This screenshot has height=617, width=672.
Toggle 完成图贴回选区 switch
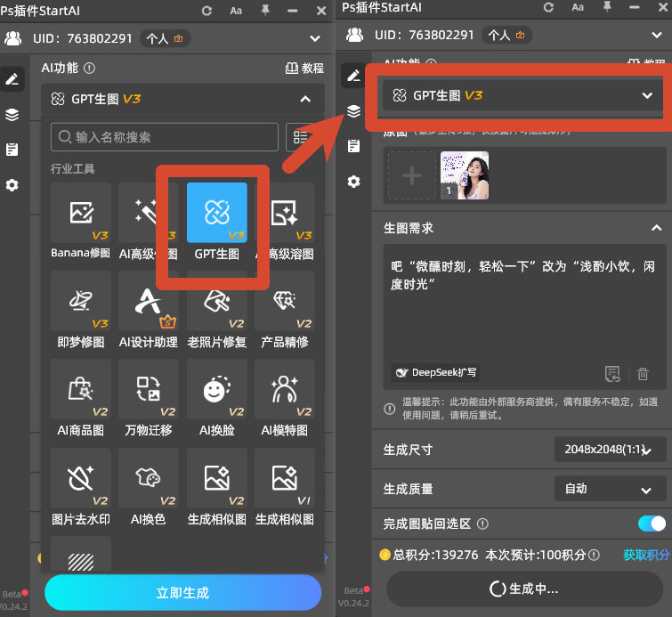click(652, 524)
